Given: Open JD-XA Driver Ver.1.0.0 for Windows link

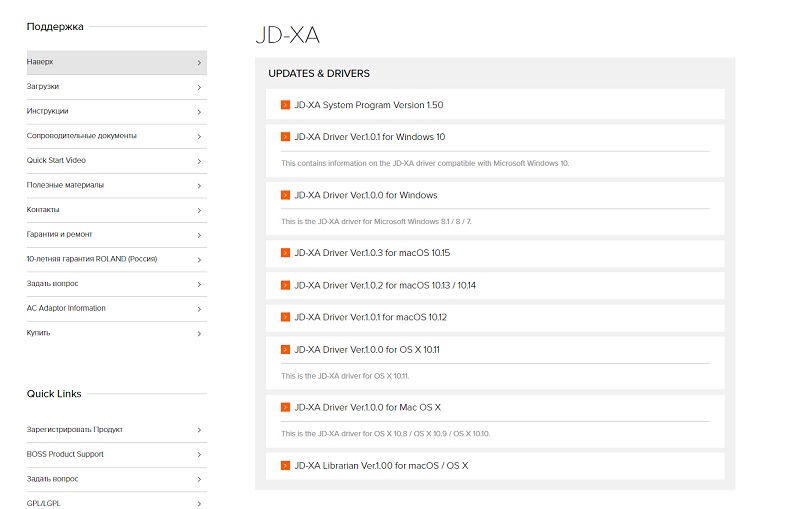Looking at the screenshot, I should click(365, 195).
